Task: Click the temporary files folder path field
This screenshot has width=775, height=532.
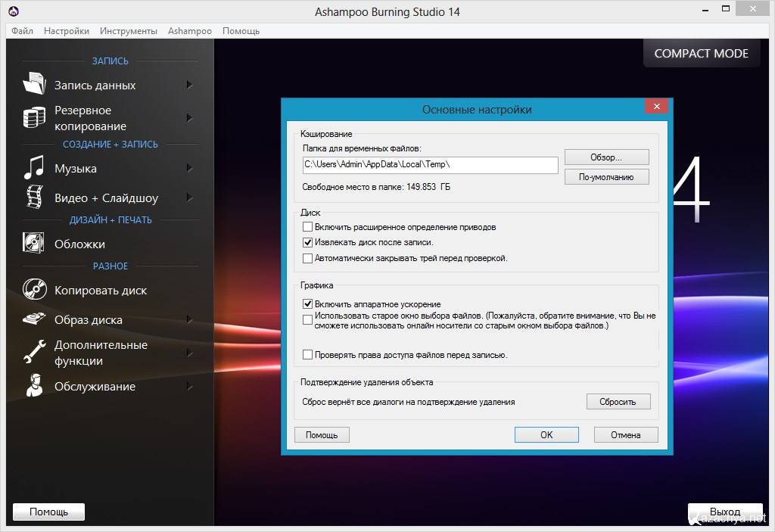Action: pyautogui.click(x=430, y=164)
